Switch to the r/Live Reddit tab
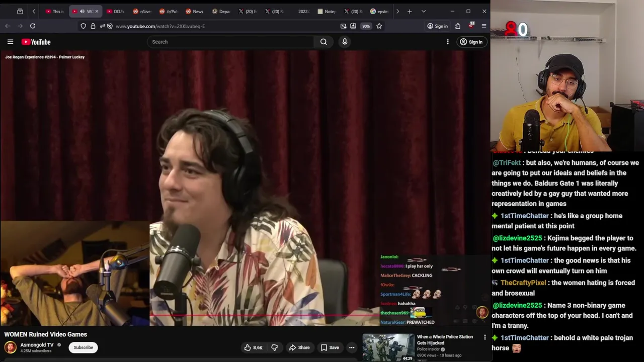 pyautogui.click(x=141, y=11)
